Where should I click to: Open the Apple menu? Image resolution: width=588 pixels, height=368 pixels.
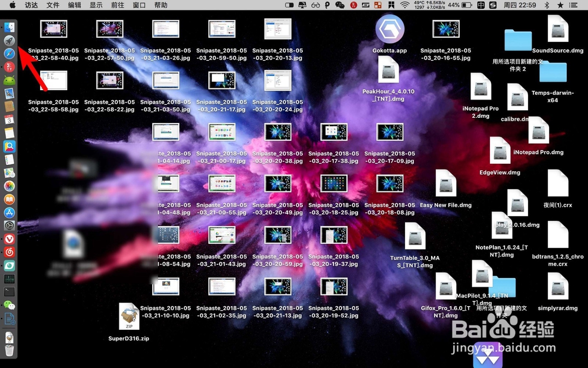click(x=12, y=5)
